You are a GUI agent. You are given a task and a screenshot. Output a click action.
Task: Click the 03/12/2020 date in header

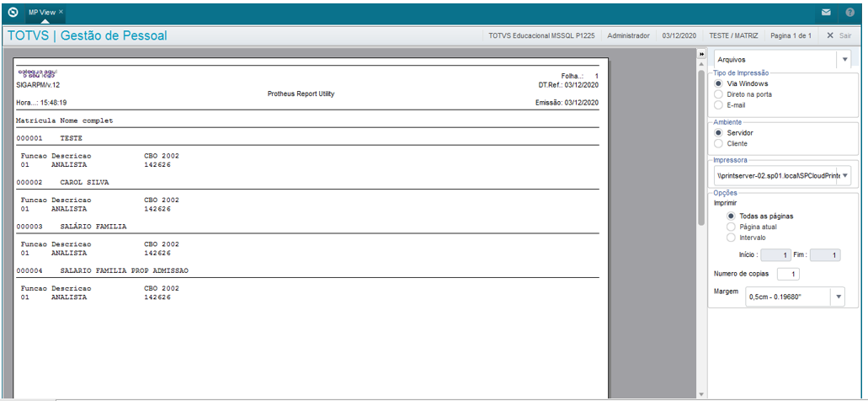[679, 35]
